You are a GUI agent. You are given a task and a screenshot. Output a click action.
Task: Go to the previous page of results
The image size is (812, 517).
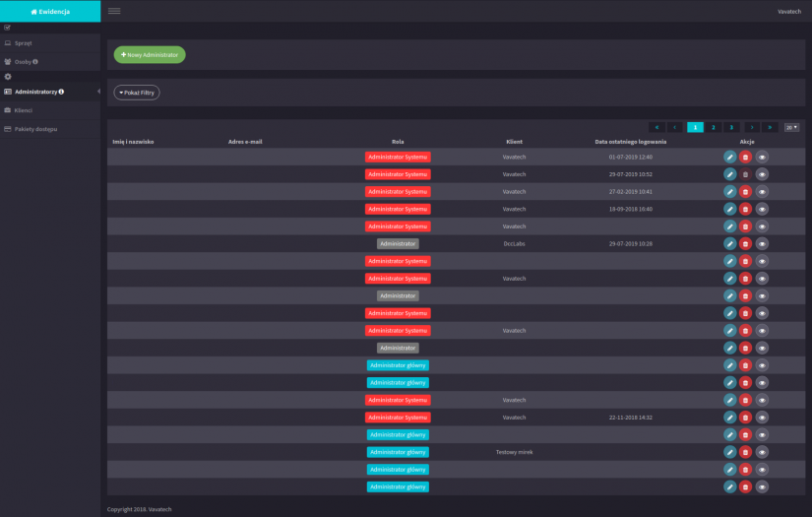(x=675, y=127)
